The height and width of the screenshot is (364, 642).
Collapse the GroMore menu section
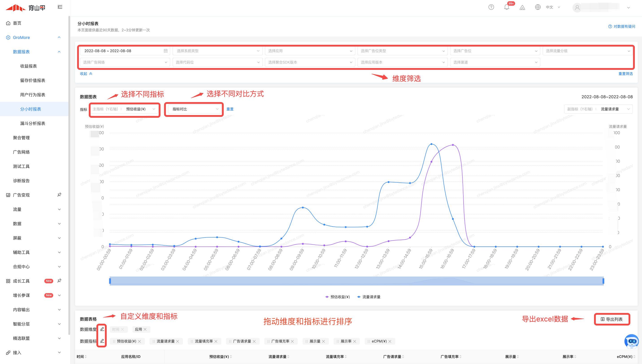point(59,38)
